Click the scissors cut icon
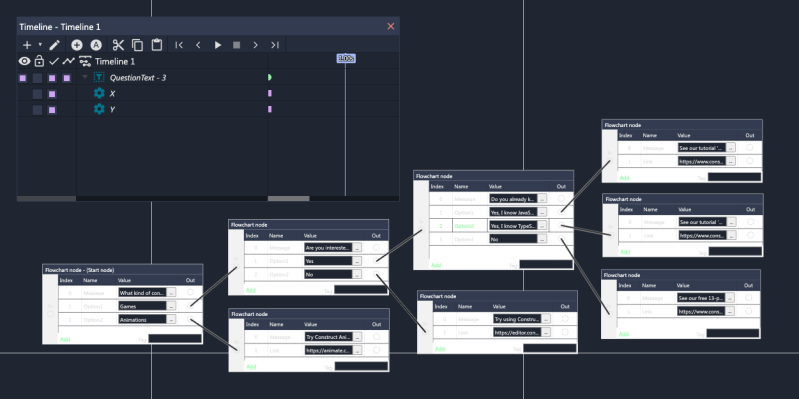Image resolution: width=799 pixels, height=399 pixels. (x=118, y=45)
